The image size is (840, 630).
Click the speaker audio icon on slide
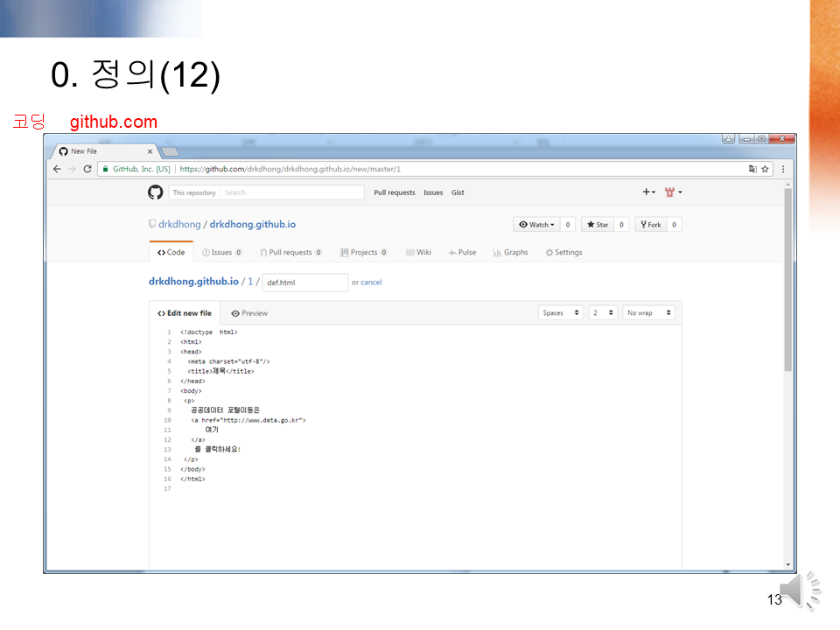click(801, 591)
